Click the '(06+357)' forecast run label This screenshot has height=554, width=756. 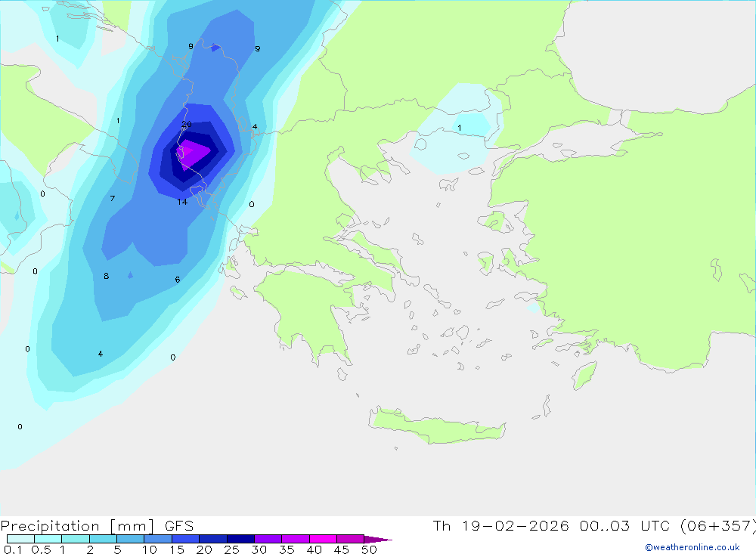tap(718, 525)
